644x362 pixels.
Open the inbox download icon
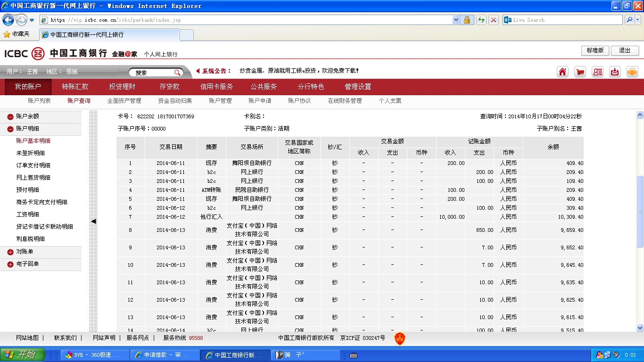[x=615, y=72]
